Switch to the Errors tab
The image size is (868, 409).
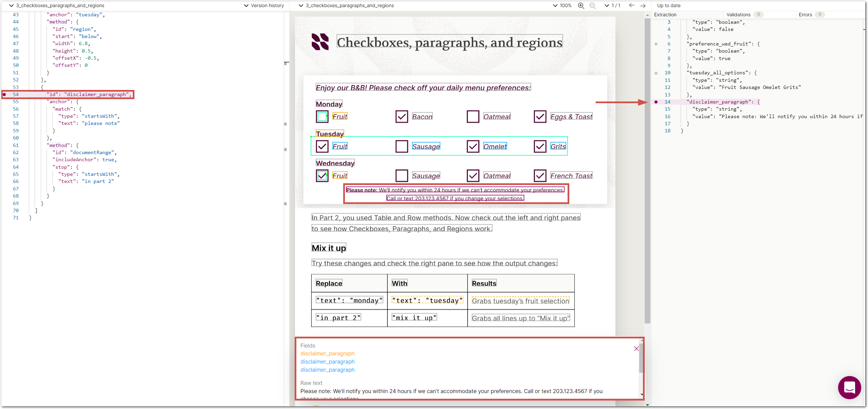[805, 15]
